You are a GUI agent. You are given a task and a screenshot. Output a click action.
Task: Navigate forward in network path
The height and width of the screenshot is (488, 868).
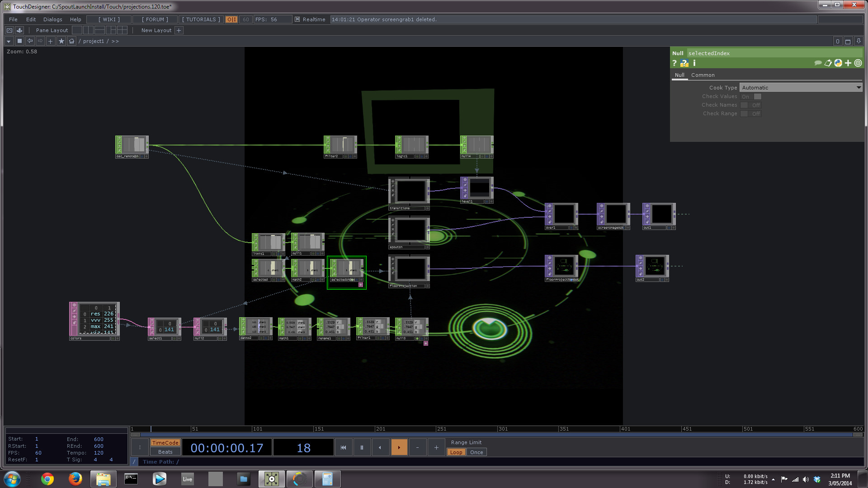[40, 41]
